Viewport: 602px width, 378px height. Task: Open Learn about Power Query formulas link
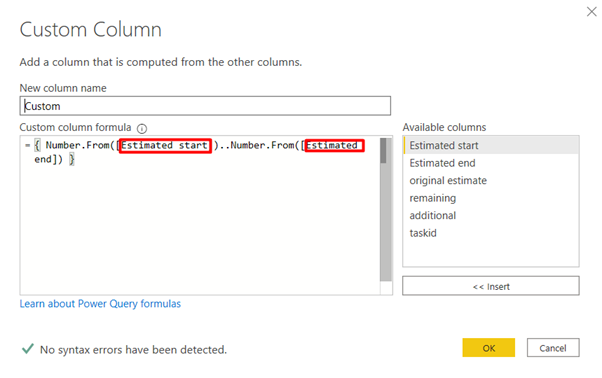tap(100, 304)
